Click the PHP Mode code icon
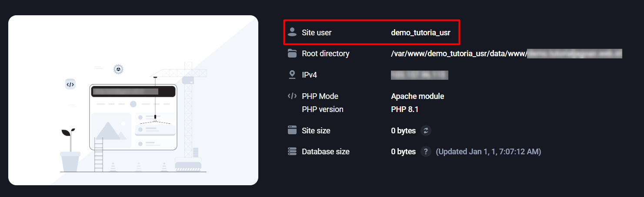 pyautogui.click(x=292, y=96)
